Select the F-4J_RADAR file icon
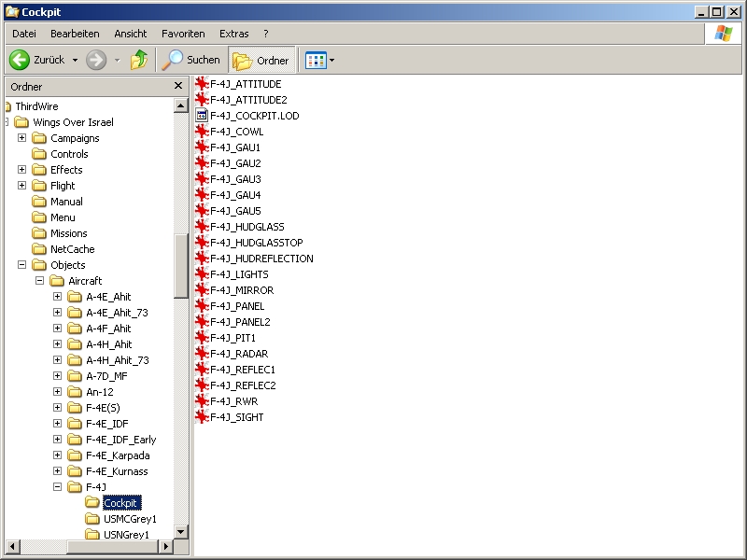747x560 pixels. click(x=202, y=354)
